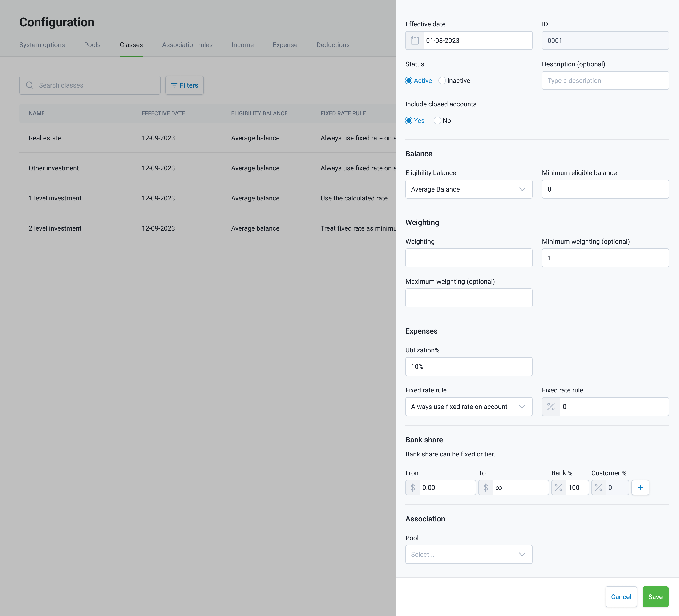This screenshot has width=679, height=616.
Task: Open the Pool select dropdown
Action: pos(469,554)
